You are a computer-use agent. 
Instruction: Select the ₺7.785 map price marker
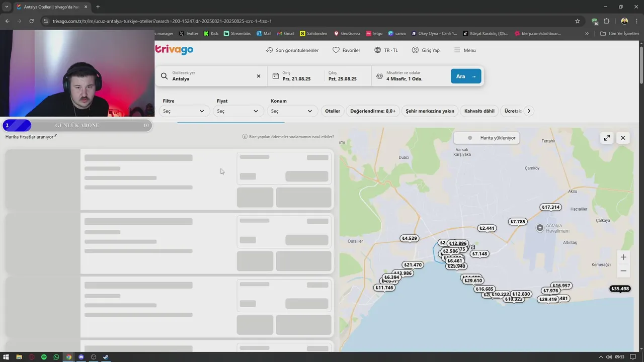point(518,222)
